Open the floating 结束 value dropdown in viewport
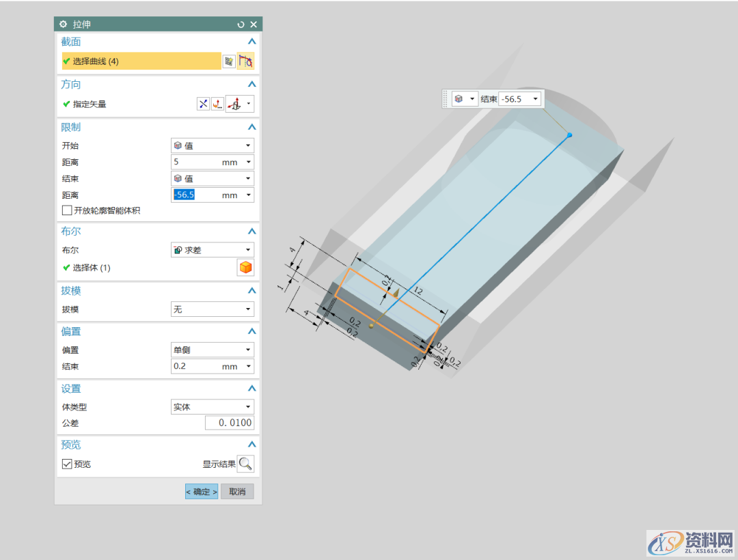Image resolution: width=738 pixels, height=560 pixels. (x=534, y=99)
